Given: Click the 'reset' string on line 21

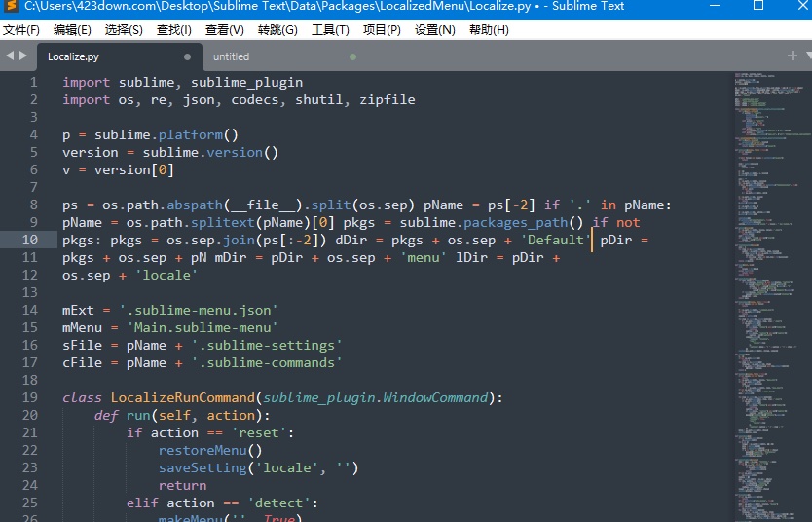Looking at the screenshot, I should tap(259, 433).
